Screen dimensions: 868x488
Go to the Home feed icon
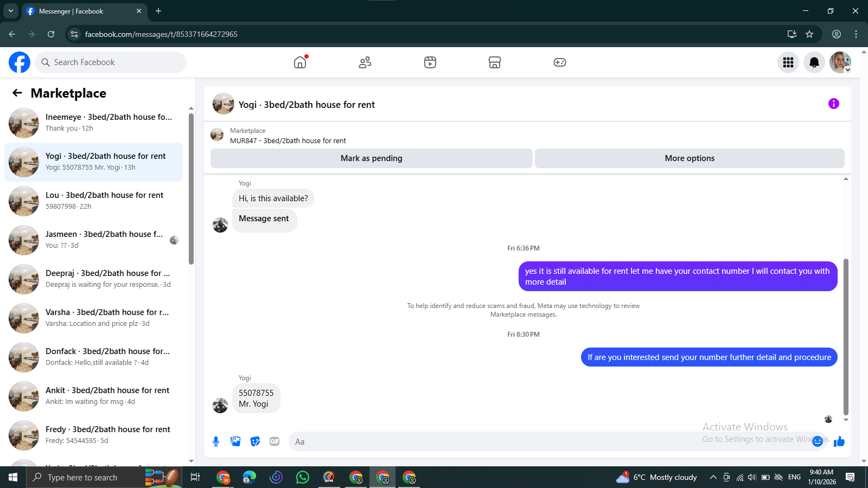[300, 62]
